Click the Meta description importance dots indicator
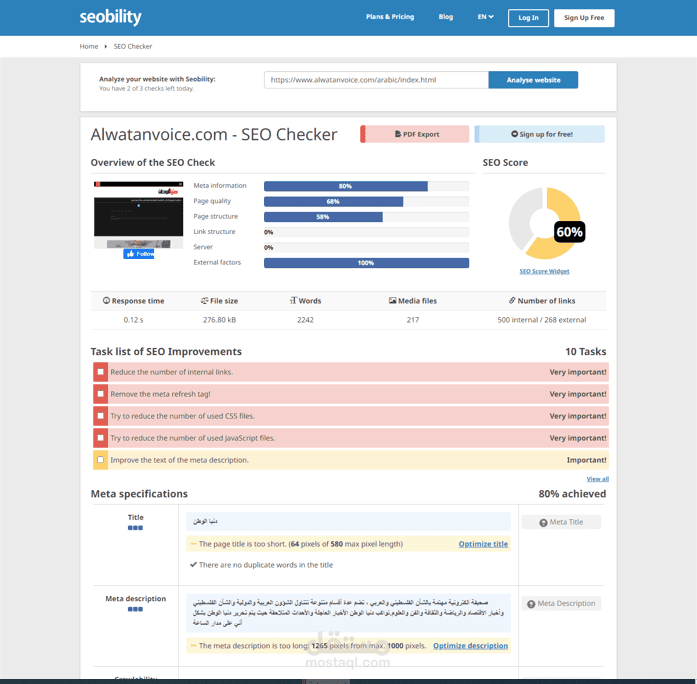The image size is (697, 684). 135,609
